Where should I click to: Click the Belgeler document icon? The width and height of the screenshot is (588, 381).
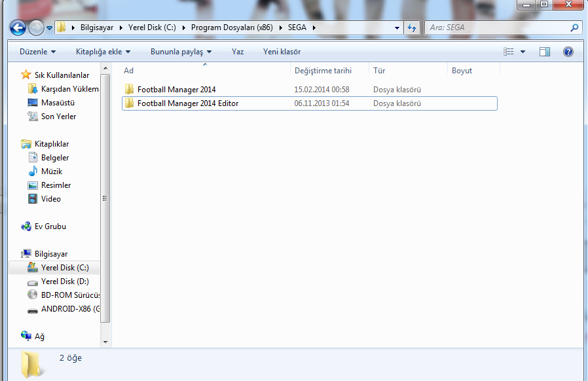click(x=33, y=158)
